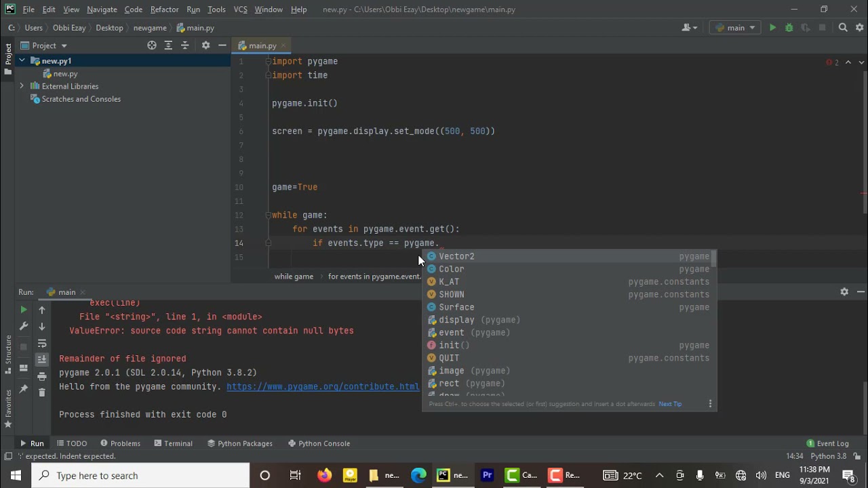This screenshot has height=488, width=868.
Task: Select opened file locate target icon
Action: [152, 45]
